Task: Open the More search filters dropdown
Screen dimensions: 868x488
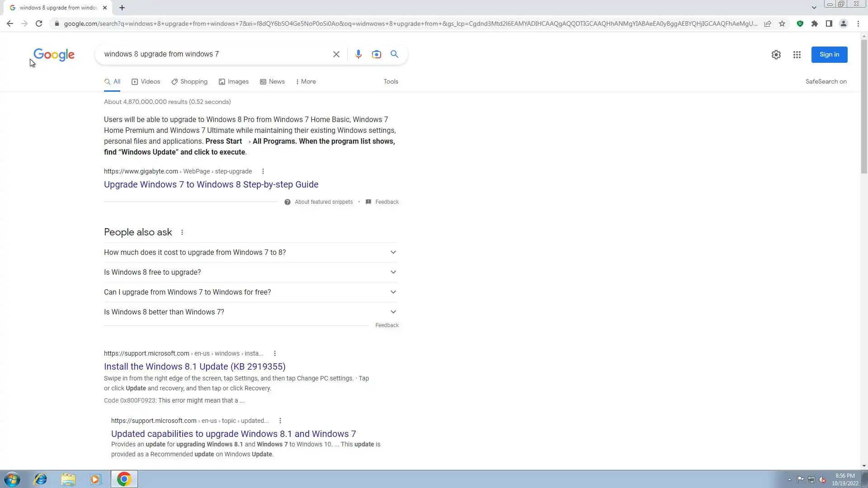Action: (306, 82)
